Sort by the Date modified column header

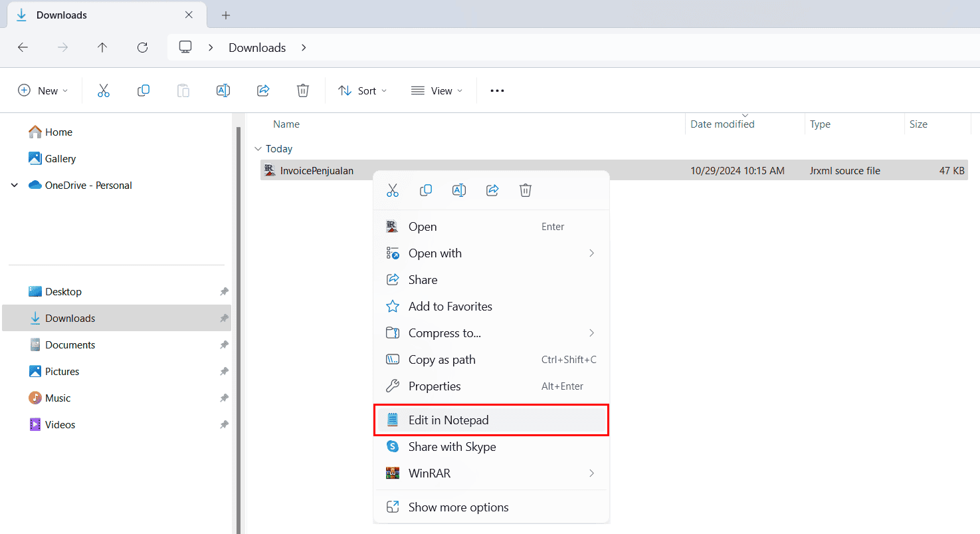click(722, 124)
